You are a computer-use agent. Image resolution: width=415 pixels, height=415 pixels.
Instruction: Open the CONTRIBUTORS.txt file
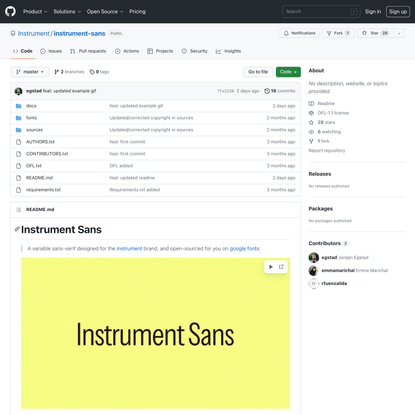pos(47,154)
